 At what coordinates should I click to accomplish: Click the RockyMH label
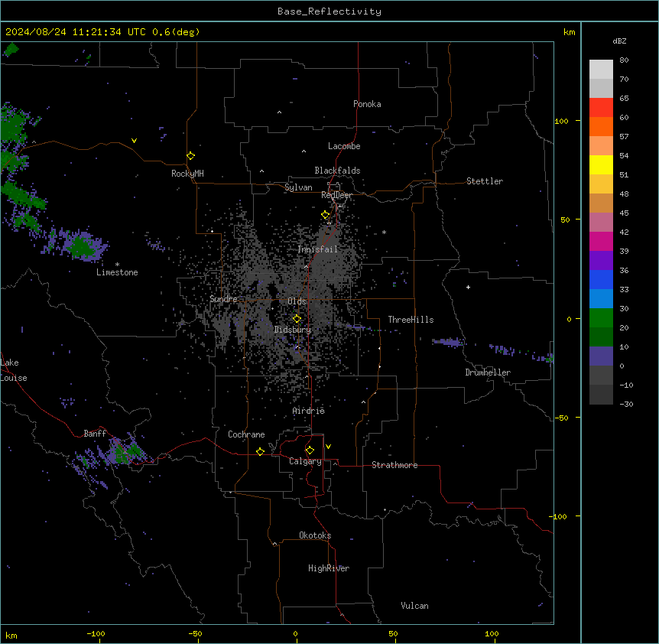click(187, 174)
